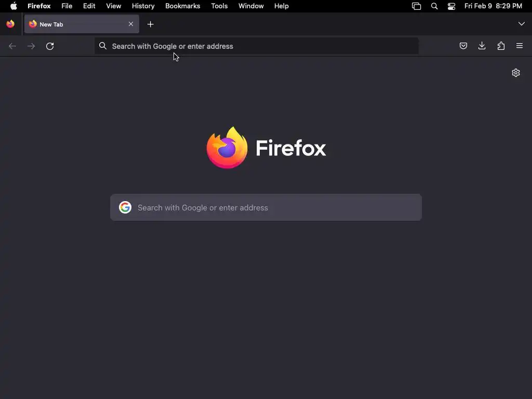532x399 pixels.
Task: Open the Tools menu
Action: click(220, 6)
